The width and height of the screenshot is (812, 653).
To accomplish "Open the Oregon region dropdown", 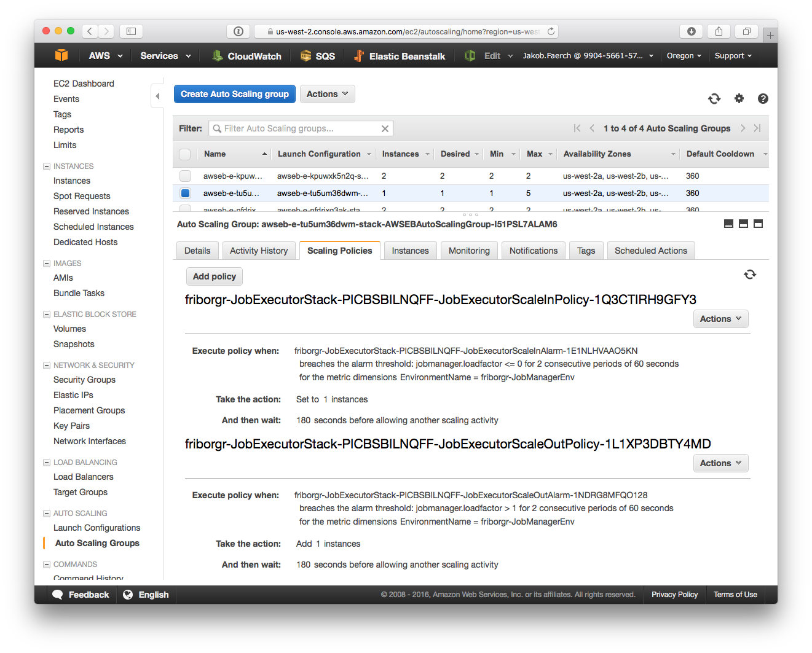I will tap(684, 55).
